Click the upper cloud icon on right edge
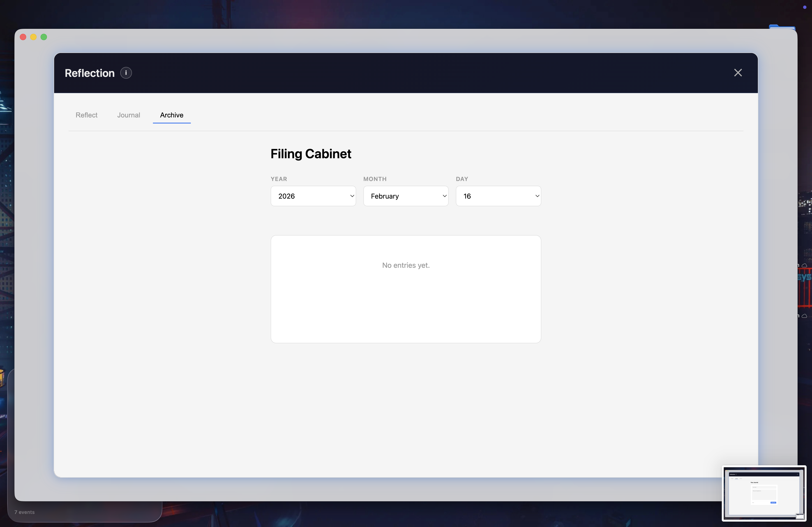 click(804, 265)
